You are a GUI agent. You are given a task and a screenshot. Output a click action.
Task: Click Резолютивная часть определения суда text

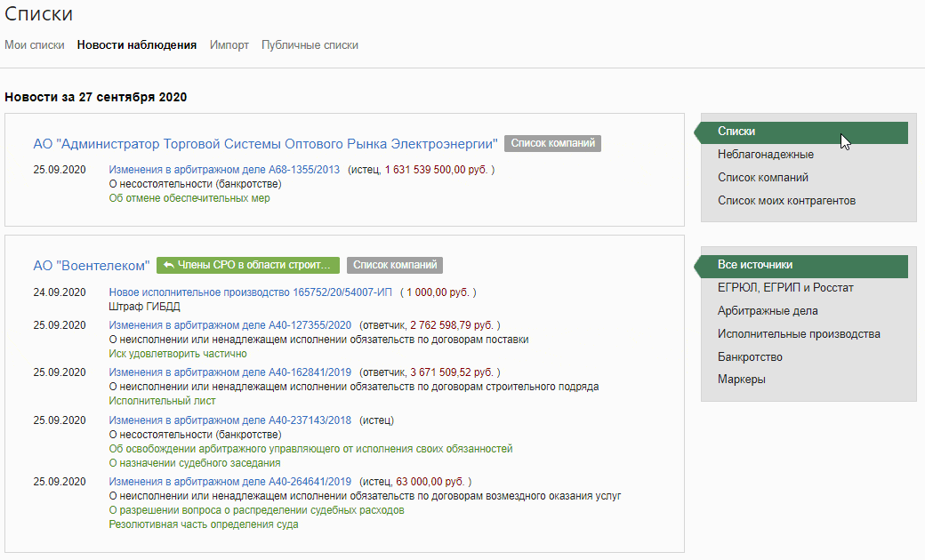coord(204,524)
